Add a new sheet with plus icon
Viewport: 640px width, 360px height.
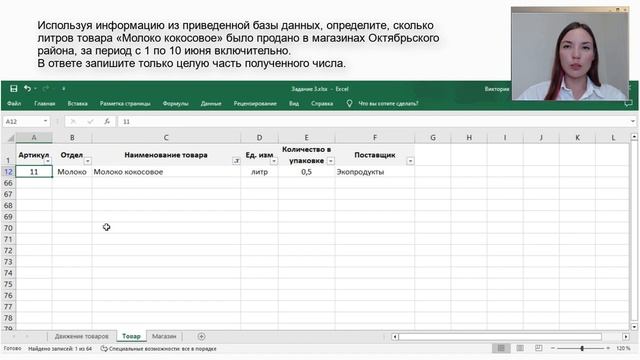(201, 336)
